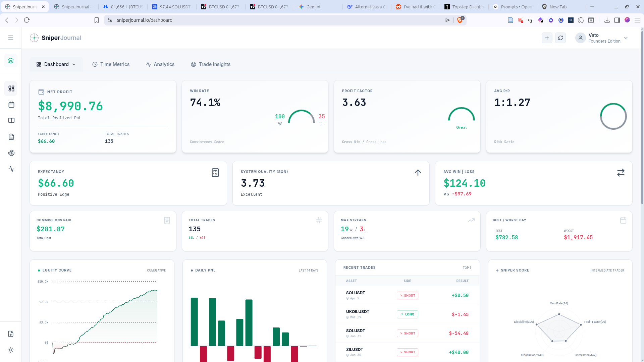Open the hamburger sidebar menu

click(11, 38)
